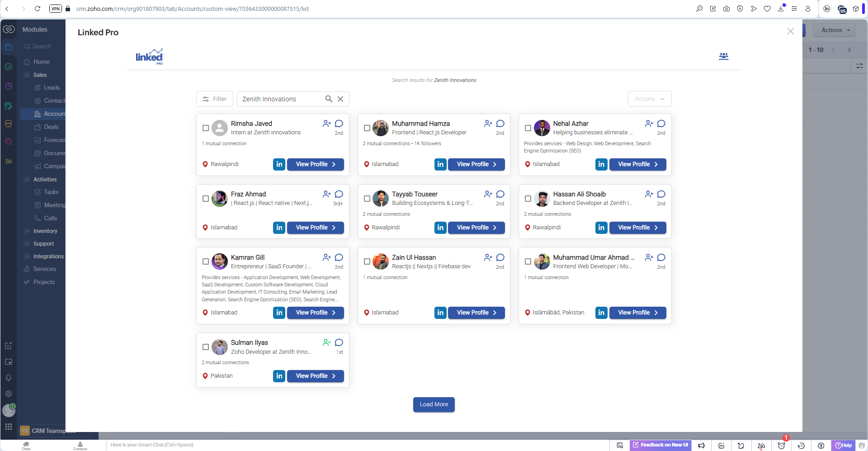Screen dimensions: 868x451
Task: Collapse the Sales section in the Modules sidebar
Action: coord(40,75)
